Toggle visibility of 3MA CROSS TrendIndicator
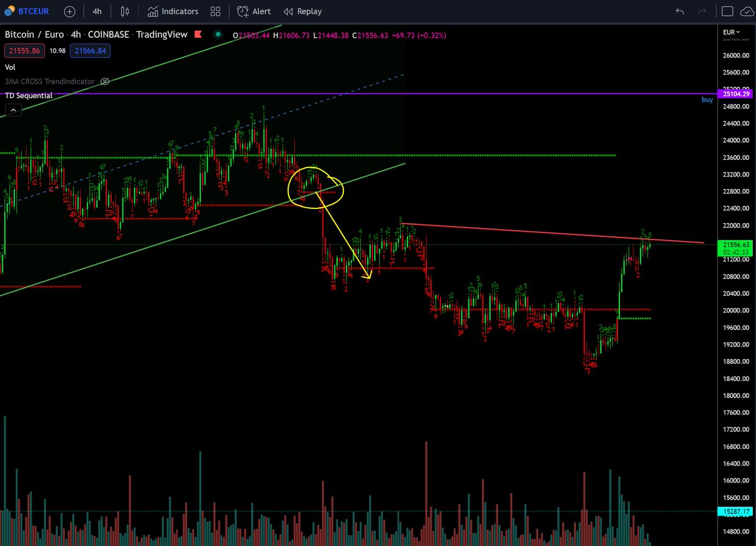756x546 pixels. (x=105, y=81)
